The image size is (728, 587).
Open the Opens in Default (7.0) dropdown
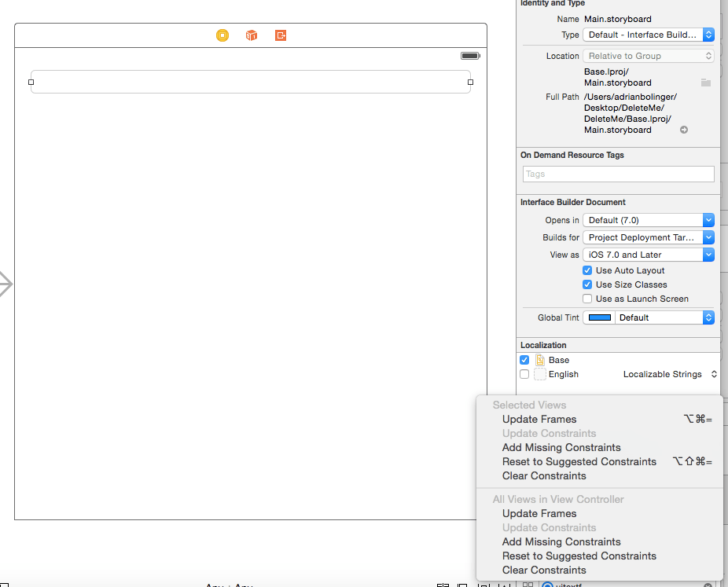pos(648,220)
